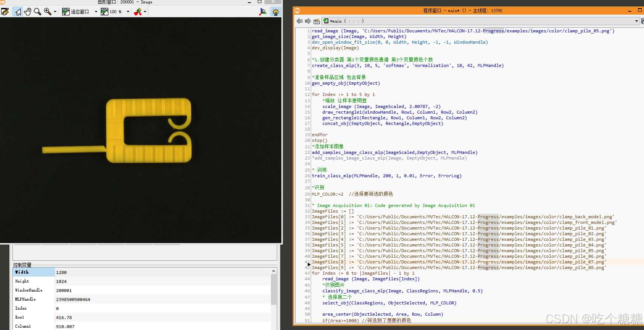
Task: Click the read_image call on line 1
Action: (x=463, y=31)
